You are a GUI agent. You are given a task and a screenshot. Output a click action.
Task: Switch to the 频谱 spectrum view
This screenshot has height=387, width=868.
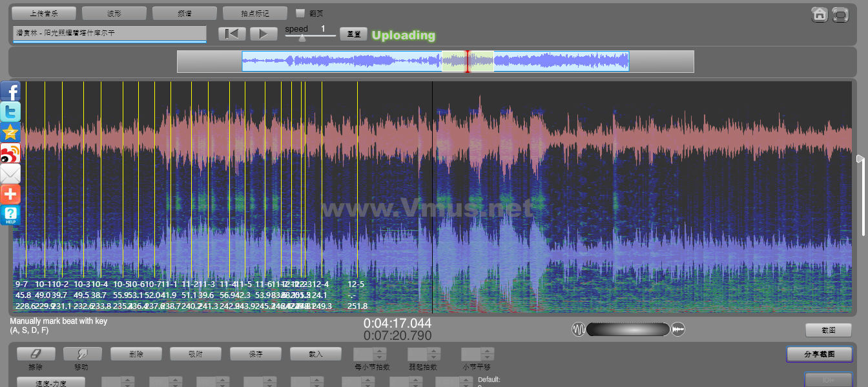[184, 13]
